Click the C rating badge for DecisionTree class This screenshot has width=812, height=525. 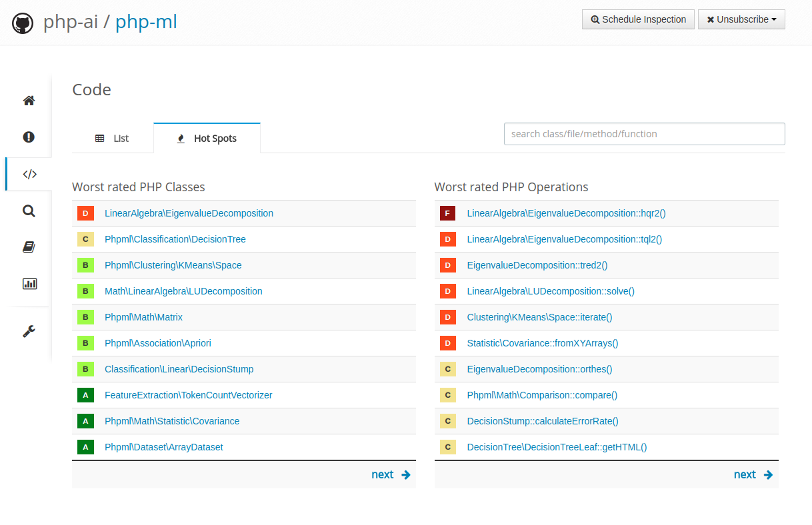85,239
